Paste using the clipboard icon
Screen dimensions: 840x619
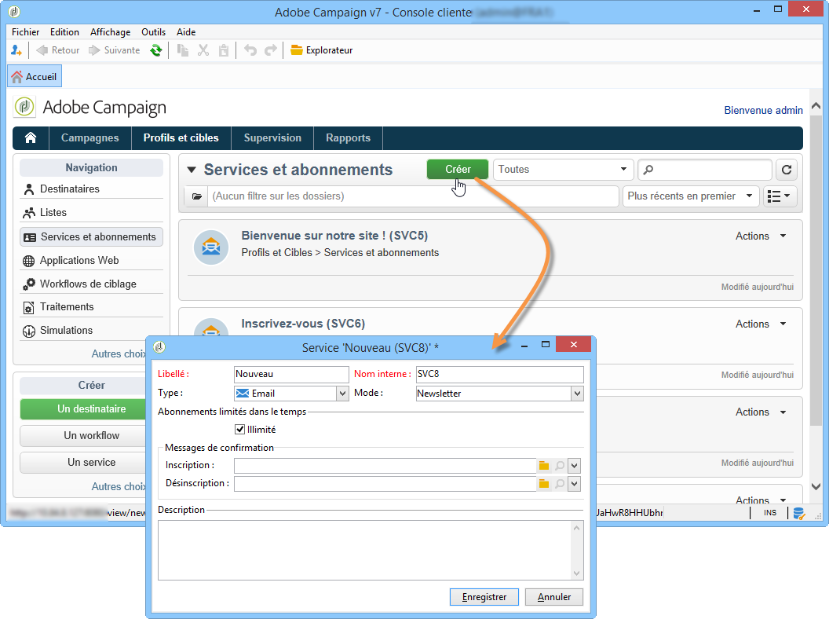point(224,50)
